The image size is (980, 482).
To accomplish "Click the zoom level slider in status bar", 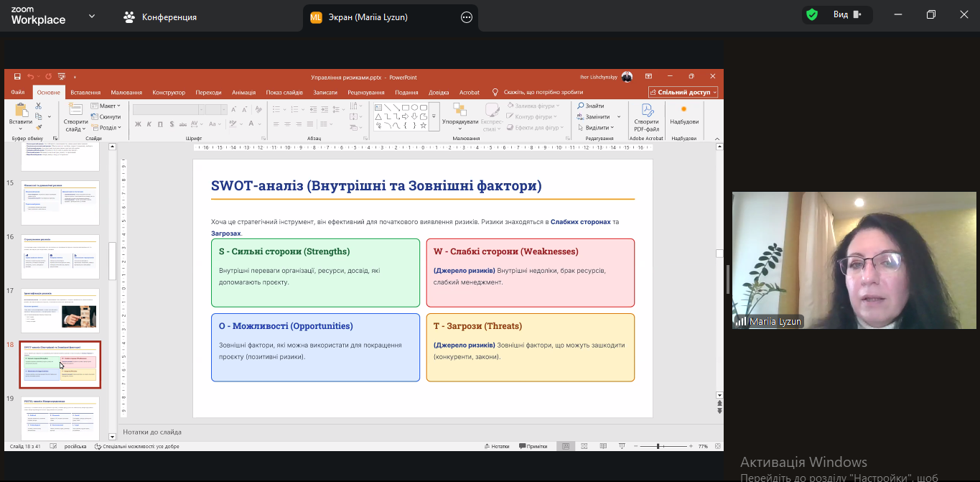I will 658,446.
